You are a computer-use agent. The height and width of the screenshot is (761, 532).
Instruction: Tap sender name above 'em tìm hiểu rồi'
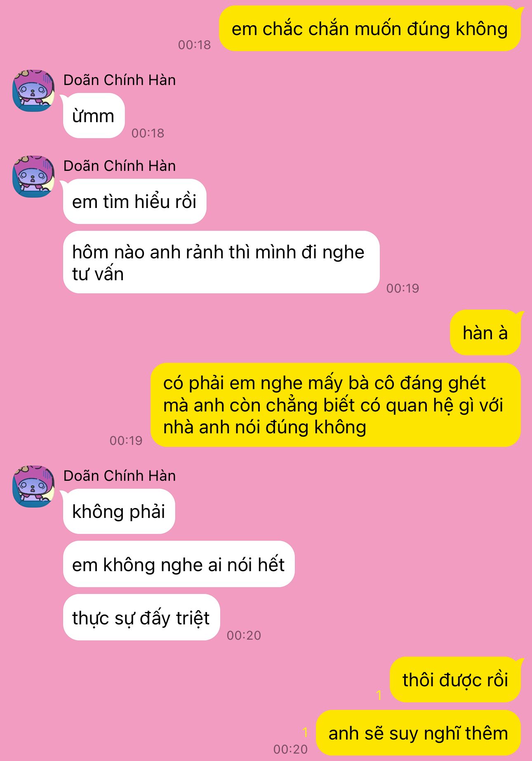click(x=120, y=166)
